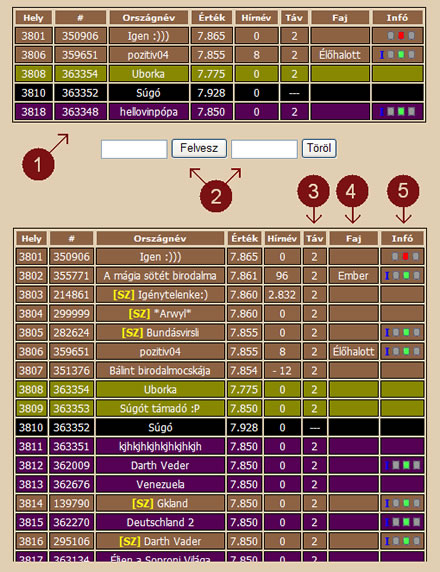Image resolution: width=440 pixels, height=572 pixels.
Task: Click red status icon in top table's Igen :))) row
Action: 401,36
